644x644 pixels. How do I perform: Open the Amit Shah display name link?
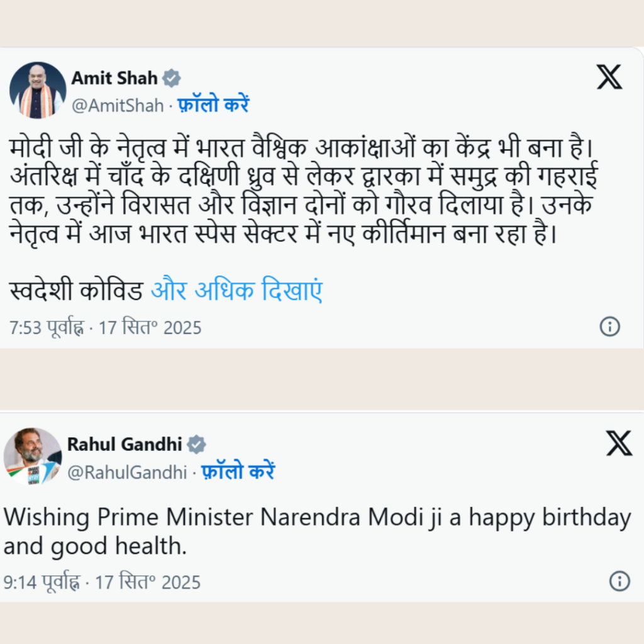[x=114, y=78]
